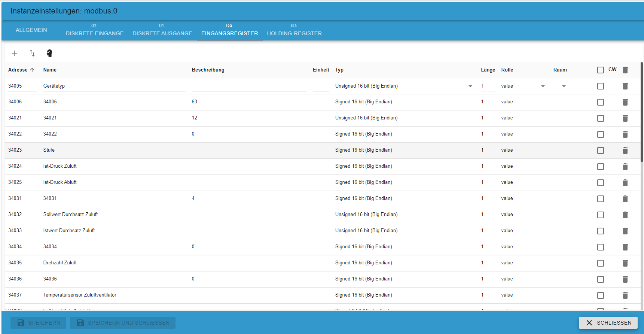Enable CW for Ist-Druck Zuluft
The height and width of the screenshot is (334, 644).
click(x=601, y=167)
